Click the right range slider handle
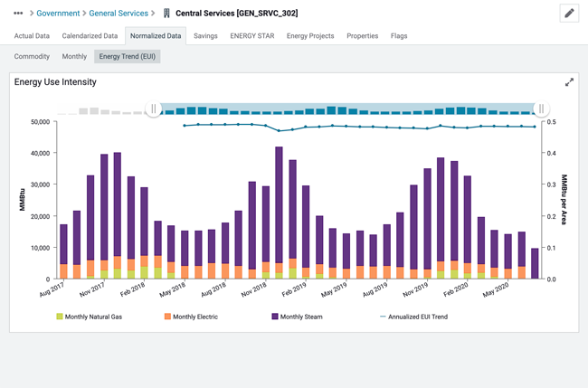 pyautogui.click(x=541, y=109)
